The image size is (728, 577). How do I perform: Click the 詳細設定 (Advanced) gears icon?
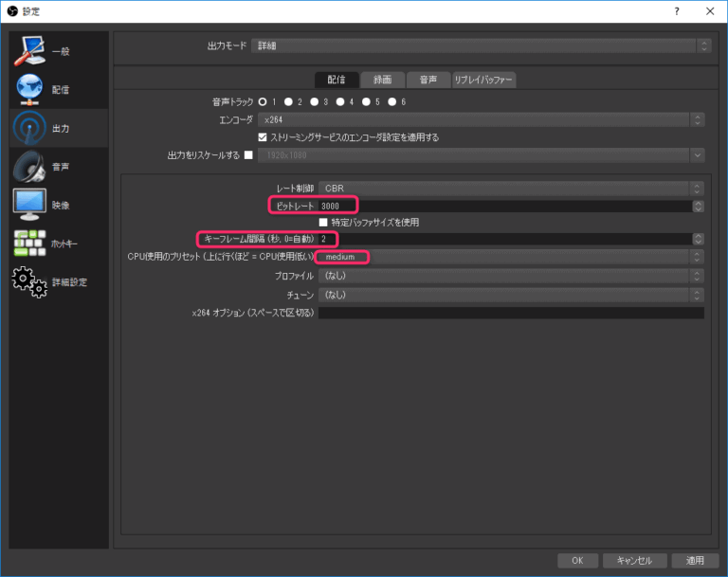28,282
